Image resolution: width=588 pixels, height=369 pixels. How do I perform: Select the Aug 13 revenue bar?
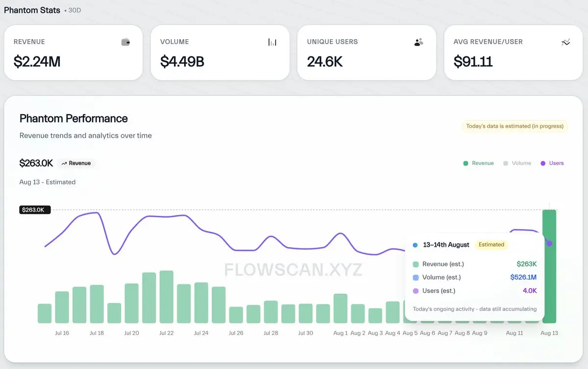(549, 266)
